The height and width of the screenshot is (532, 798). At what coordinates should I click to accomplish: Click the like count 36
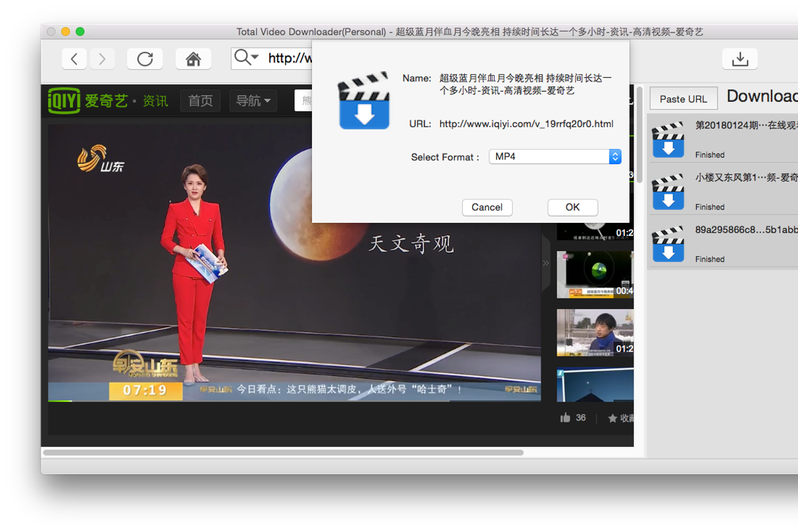click(581, 418)
